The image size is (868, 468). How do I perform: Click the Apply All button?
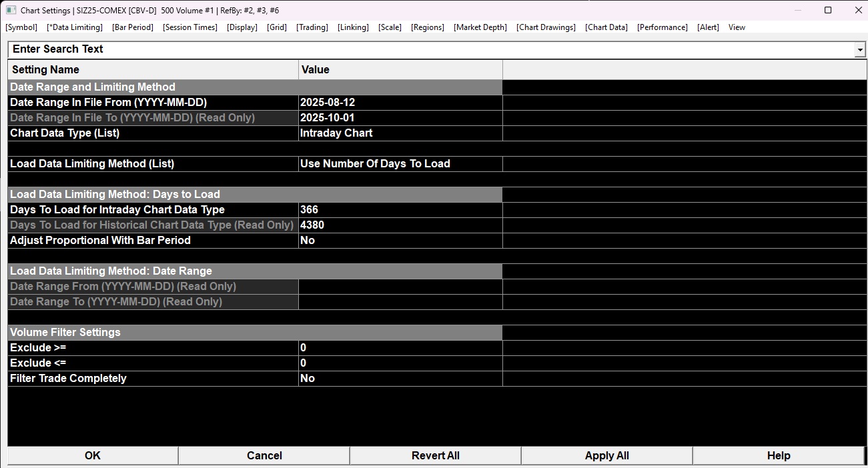pos(607,455)
